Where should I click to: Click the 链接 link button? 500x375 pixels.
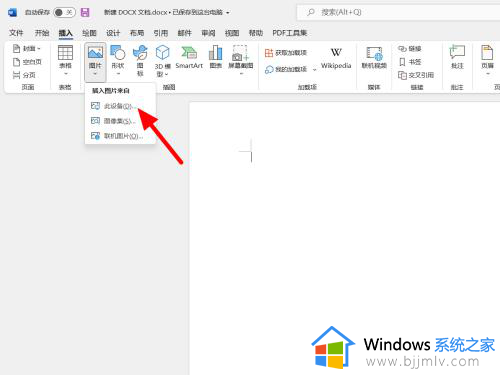point(410,49)
